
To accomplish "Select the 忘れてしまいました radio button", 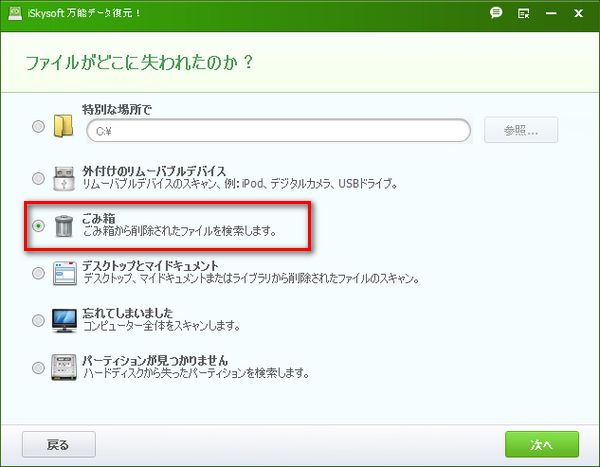I will 38,320.
